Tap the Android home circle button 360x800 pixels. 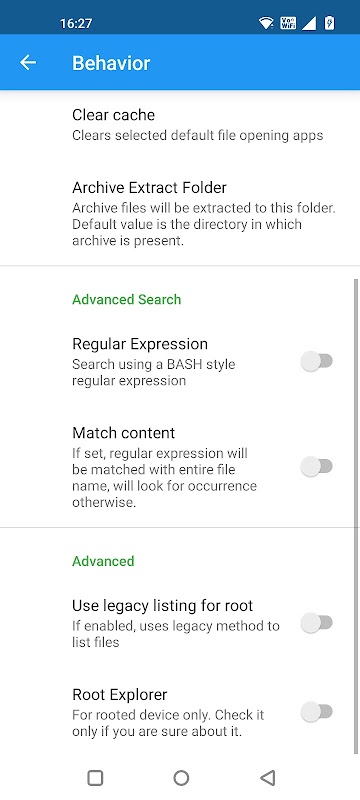(x=181, y=778)
